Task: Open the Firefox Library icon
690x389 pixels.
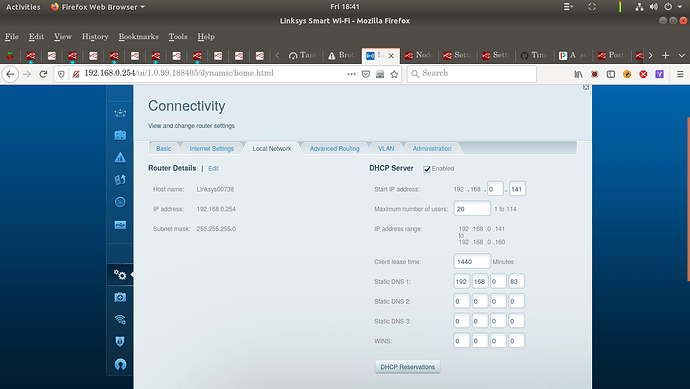Action: click(578, 74)
